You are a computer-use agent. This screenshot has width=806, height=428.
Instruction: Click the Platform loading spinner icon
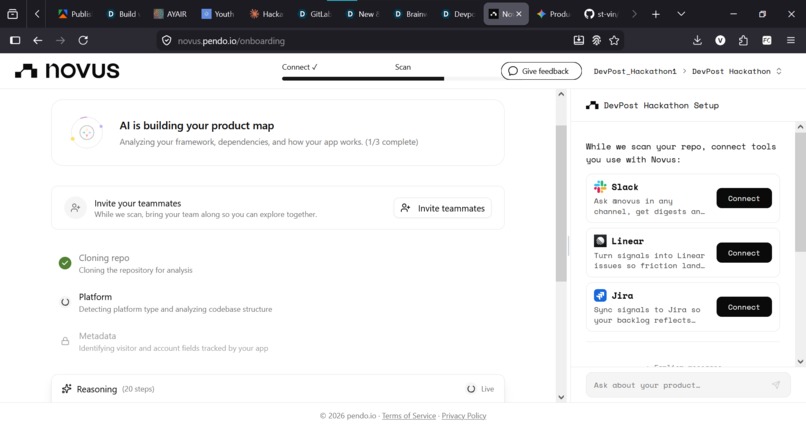(65, 302)
